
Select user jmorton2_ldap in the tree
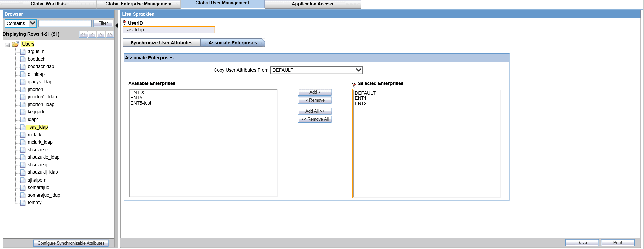42,97
